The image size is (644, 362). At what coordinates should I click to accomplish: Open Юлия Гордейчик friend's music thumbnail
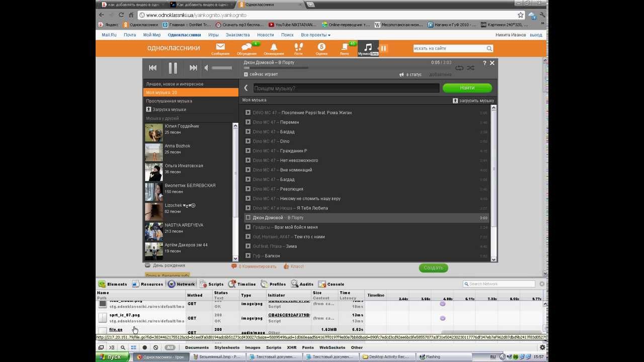[x=153, y=132]
